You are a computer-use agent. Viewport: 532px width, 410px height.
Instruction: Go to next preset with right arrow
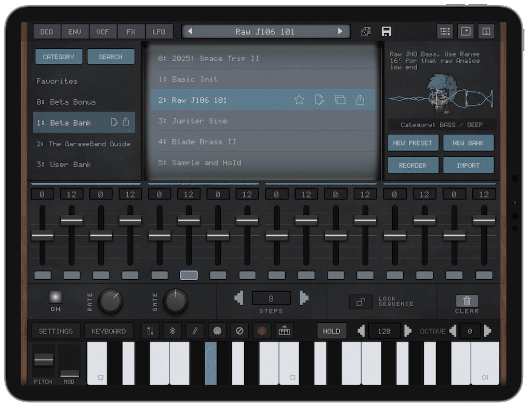pos(340,32)
